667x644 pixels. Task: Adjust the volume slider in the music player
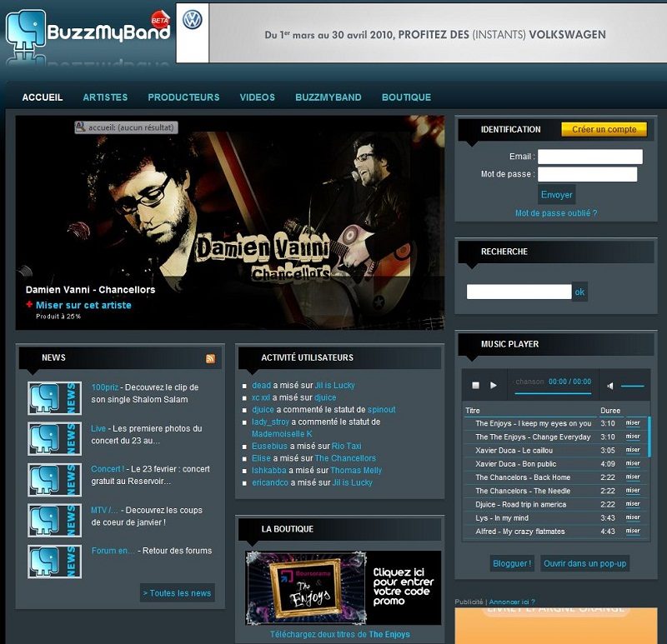coord(634,385)
